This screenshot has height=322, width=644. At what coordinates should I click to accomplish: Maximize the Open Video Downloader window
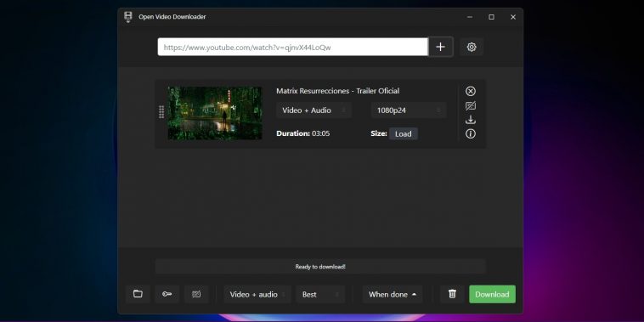point(491,17)
